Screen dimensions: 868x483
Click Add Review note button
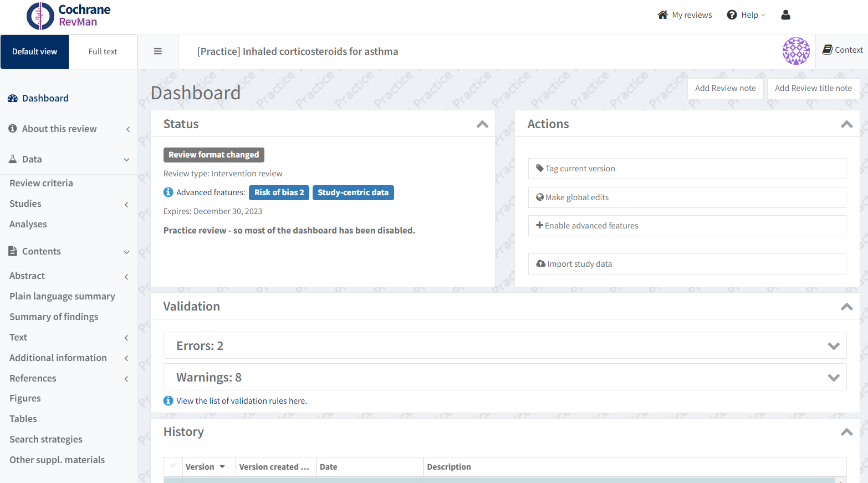click(725, 88)
